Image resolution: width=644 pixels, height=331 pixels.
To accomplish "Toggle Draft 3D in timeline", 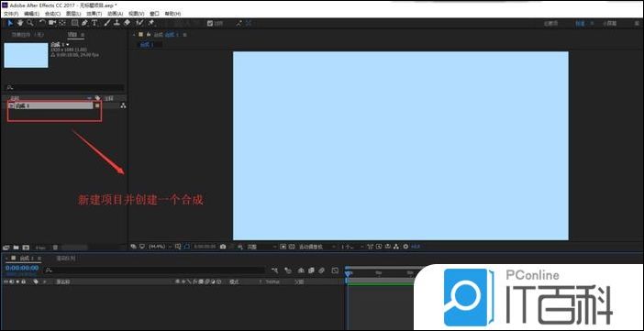I will tap(288, 270).
